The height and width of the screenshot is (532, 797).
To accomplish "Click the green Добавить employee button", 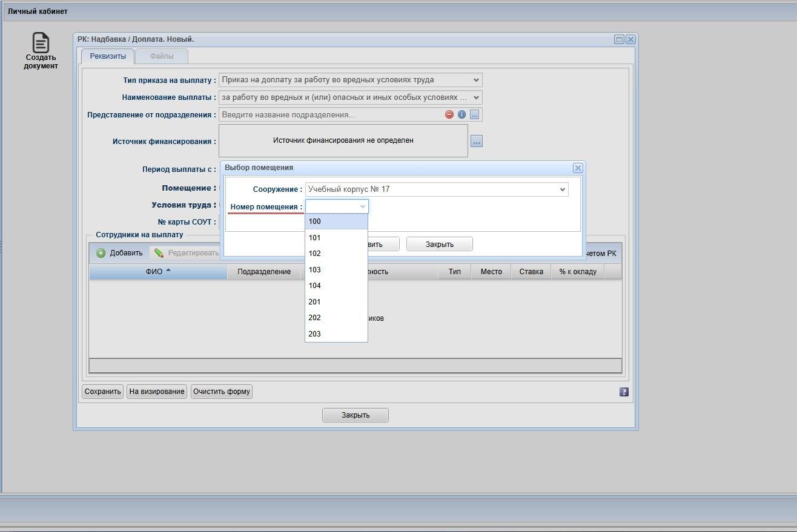I will pyautogui.click(x=120, y=253).
